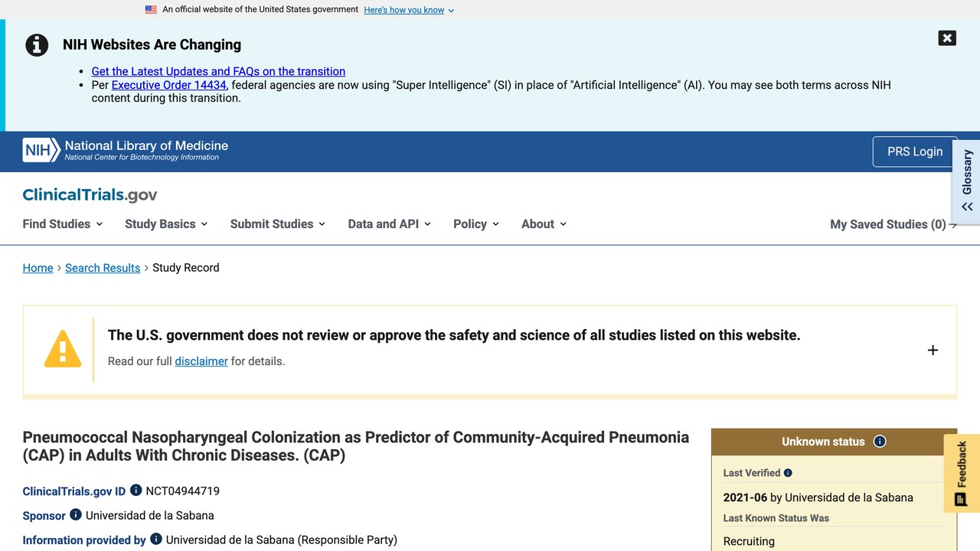The height and width of the screenshot is (551, 980).
Task: Click the Recruiting status text
Action: (x=749, y=541)
